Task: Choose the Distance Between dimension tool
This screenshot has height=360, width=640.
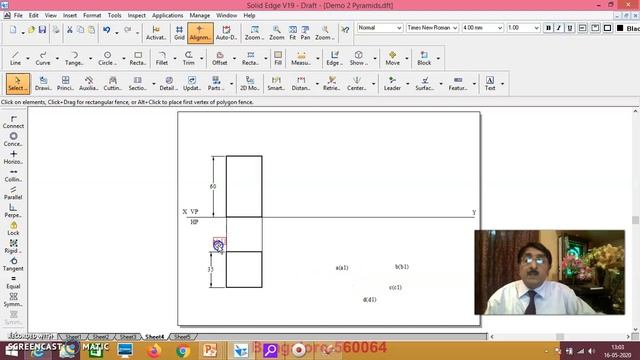Action: click(301, 83)
